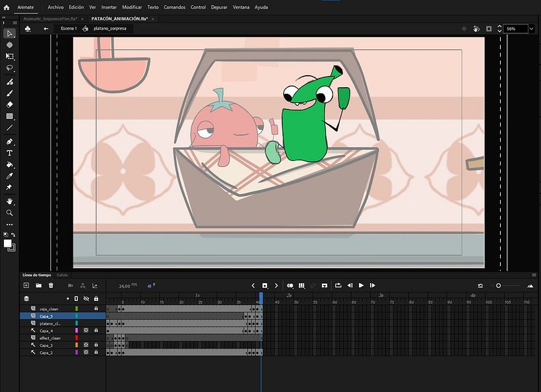The image size is (541, 392).
Task: Open Insert Keyframe button options
Action: (x=265, y=286)
